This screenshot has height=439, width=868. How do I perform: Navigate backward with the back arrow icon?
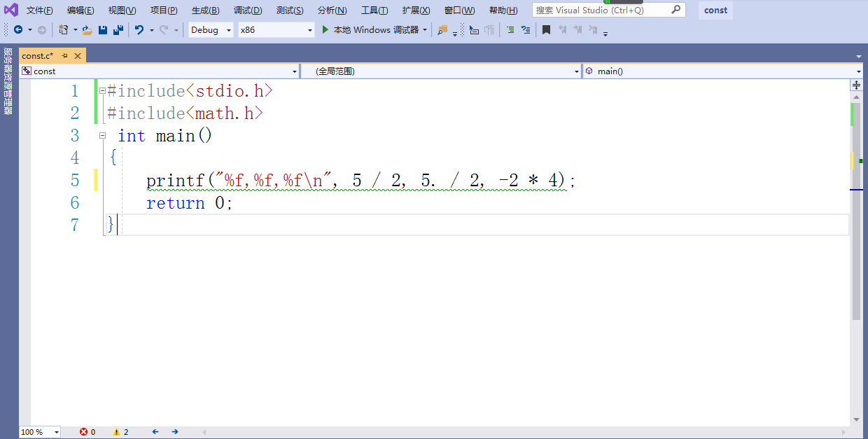coord(18,30)
